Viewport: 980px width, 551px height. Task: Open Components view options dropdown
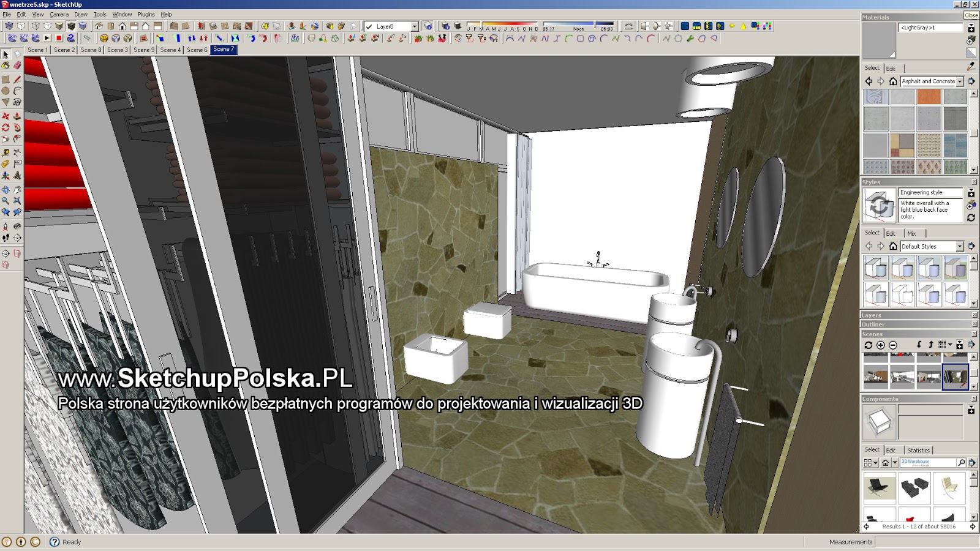870,463
